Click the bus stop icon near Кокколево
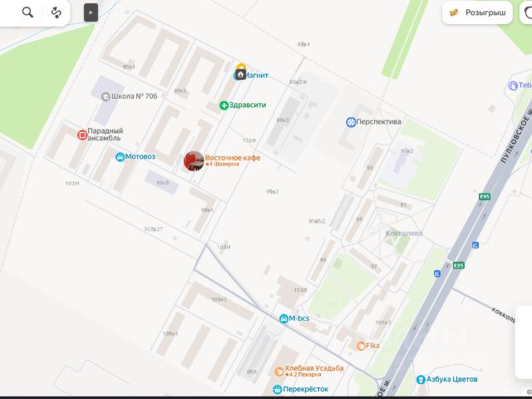 pyautogui.click(x=475, y=245)
